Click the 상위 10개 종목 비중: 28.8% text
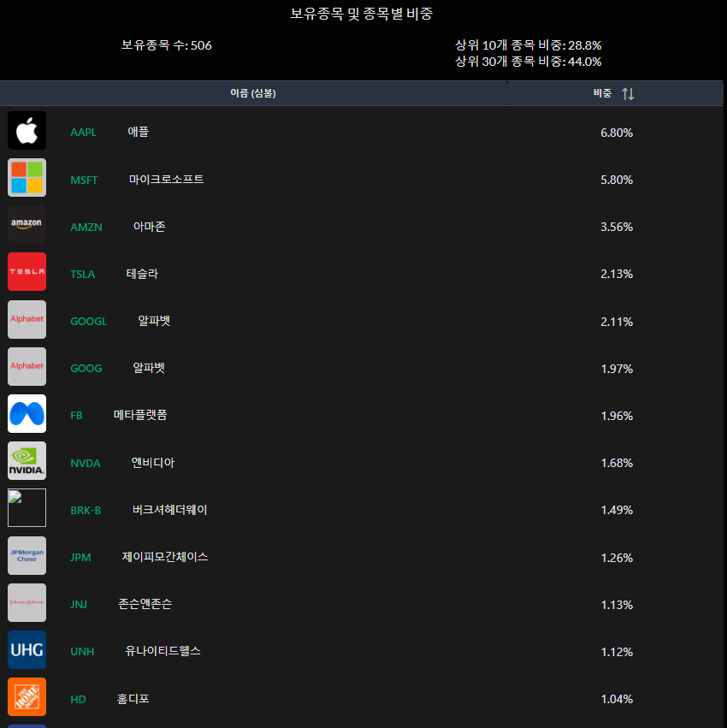 coord(529,45)
